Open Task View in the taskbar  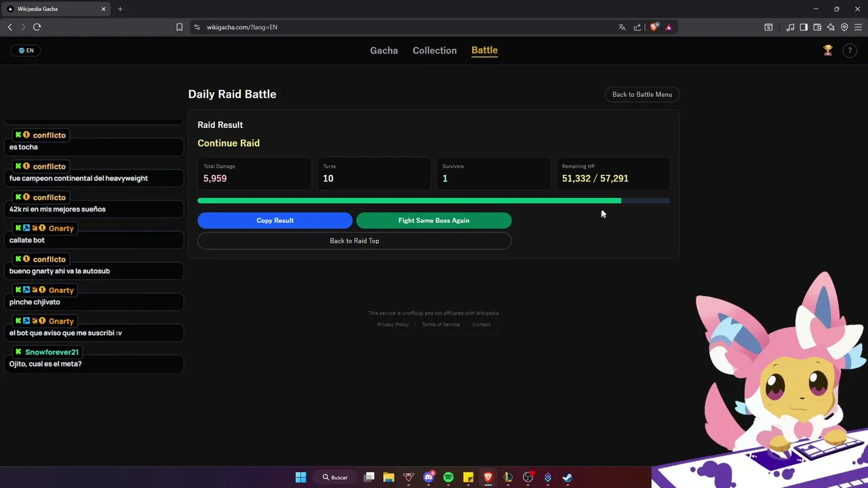(x=369, y=477)
